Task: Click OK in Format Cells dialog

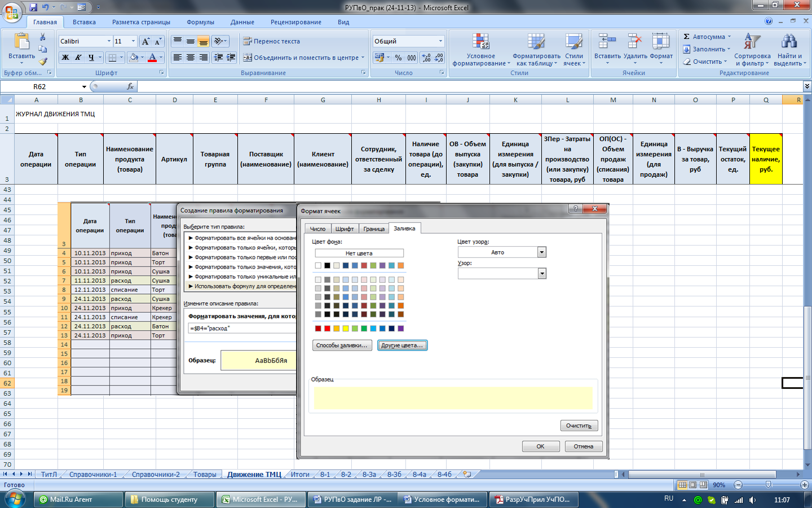Action: (540, 446)
